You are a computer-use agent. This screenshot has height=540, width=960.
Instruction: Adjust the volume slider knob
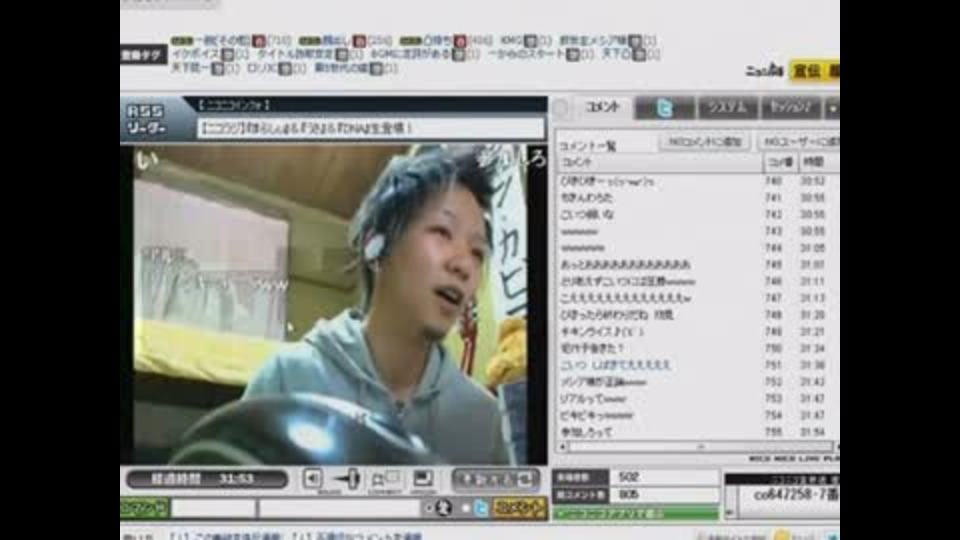point(353,479)
